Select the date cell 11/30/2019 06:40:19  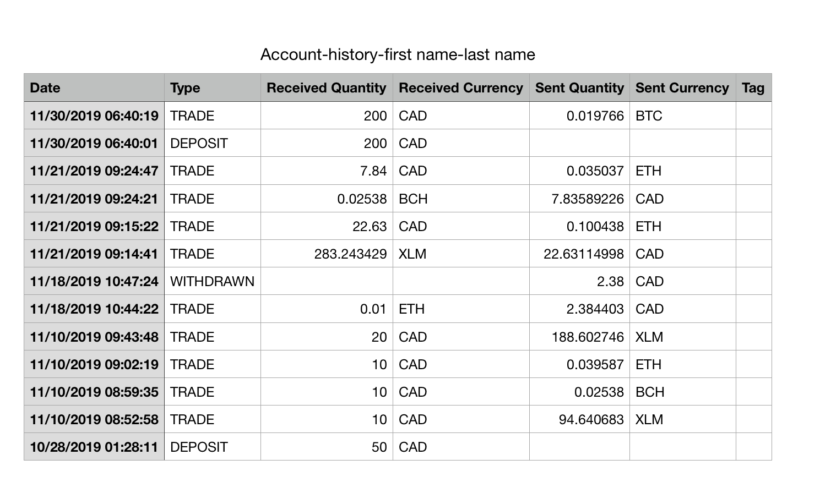pyautogui.click(x=94, y=116)
